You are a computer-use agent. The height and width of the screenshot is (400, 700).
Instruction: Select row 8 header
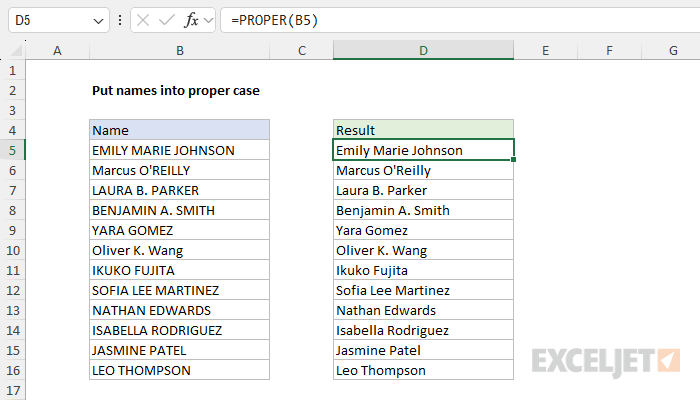(12, 210)
